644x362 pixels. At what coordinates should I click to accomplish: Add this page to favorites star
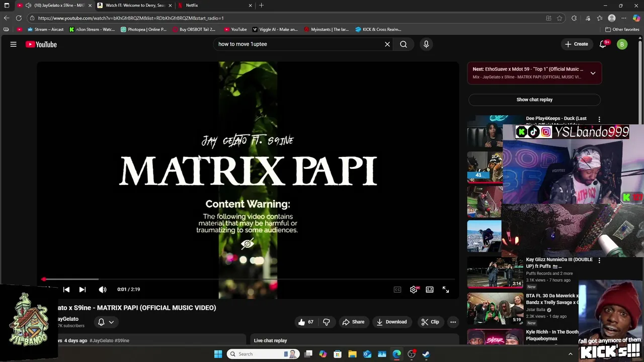tap(559, 18)
